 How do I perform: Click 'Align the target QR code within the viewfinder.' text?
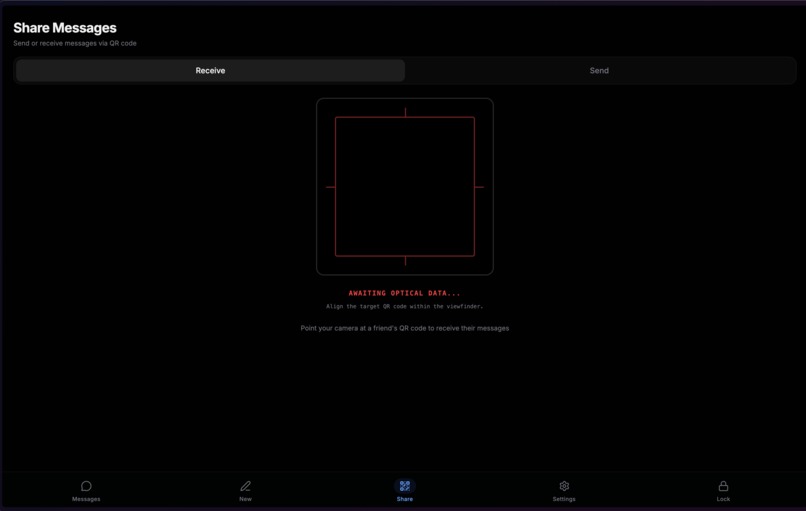point(405,306)
